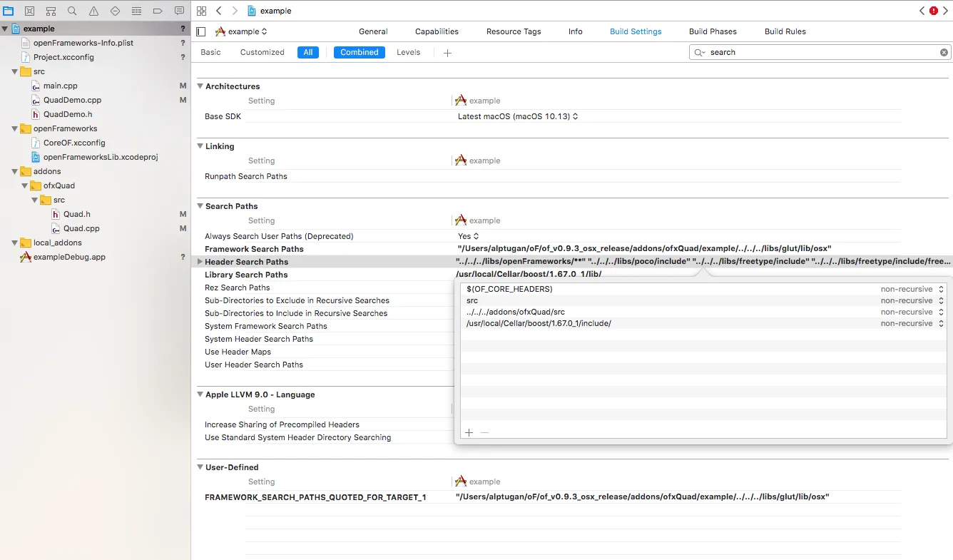
Task: Open the Debug navigator lines icon
Action: point(136,11)
